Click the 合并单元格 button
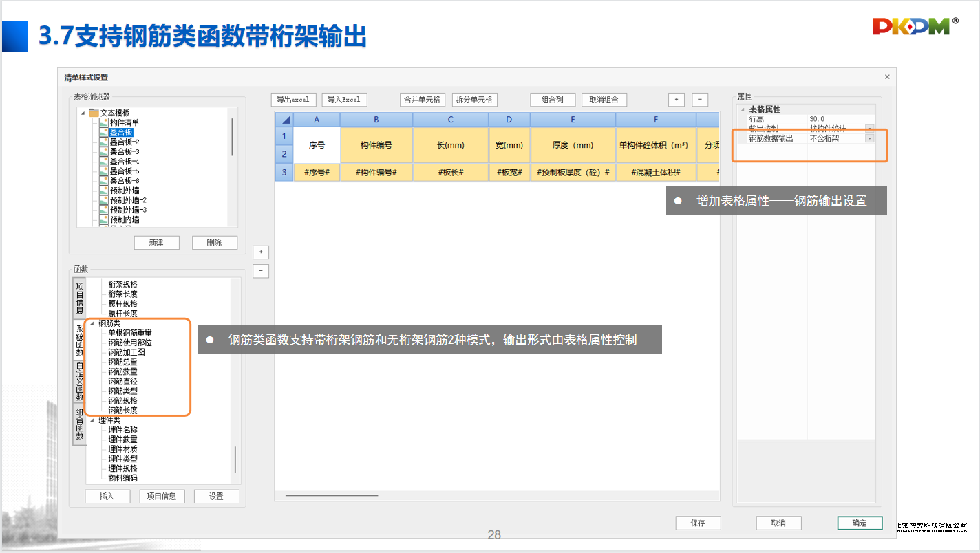The height and width of the screenshot is (553, 980). (x=423, y=100)
